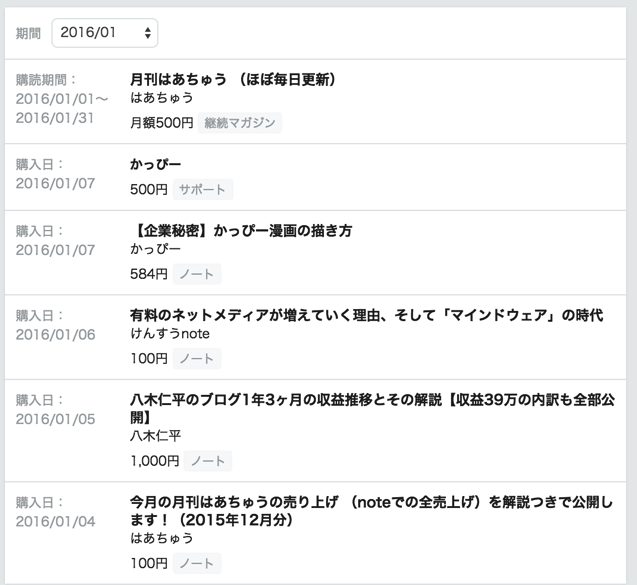Click 月額500円 price text

(x=162, y=123)
